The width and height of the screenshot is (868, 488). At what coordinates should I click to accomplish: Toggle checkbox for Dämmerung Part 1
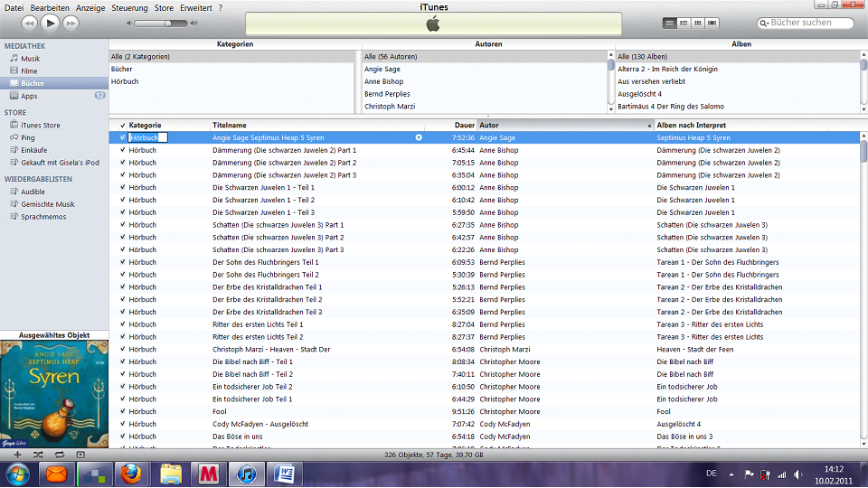click(122, 150)
